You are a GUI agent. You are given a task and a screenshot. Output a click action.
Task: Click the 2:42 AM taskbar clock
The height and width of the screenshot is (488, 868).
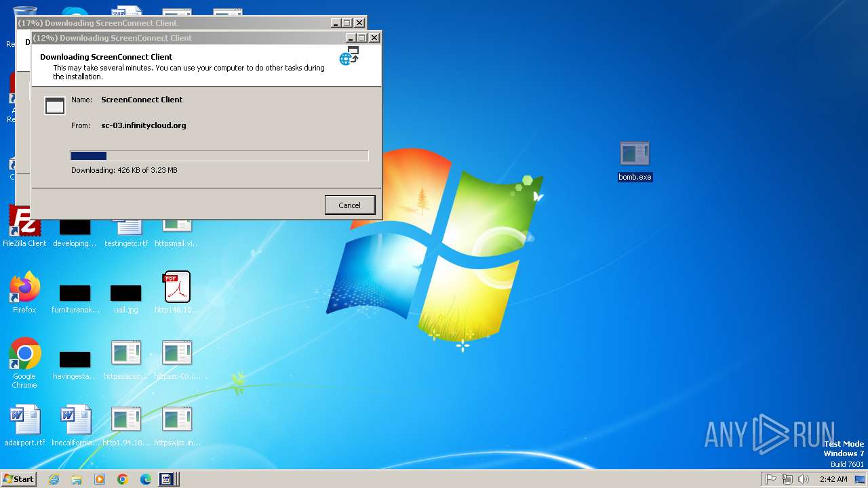tap(833, 479)
